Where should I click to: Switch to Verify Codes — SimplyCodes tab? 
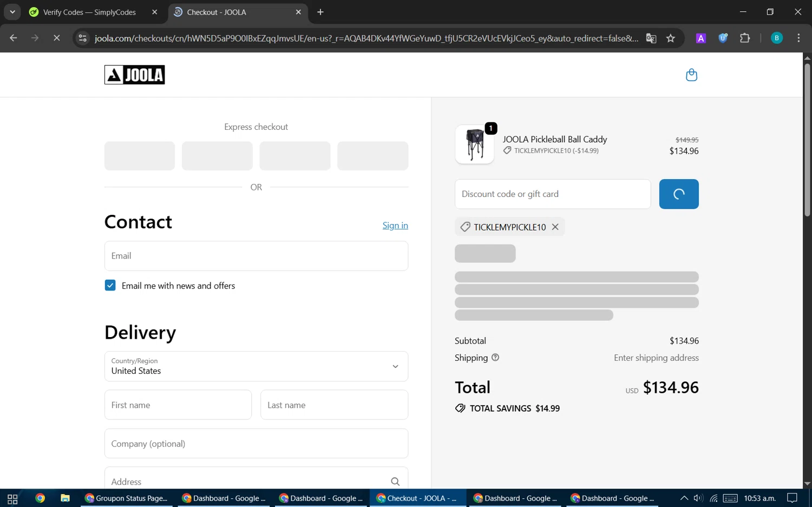(89, 12)
